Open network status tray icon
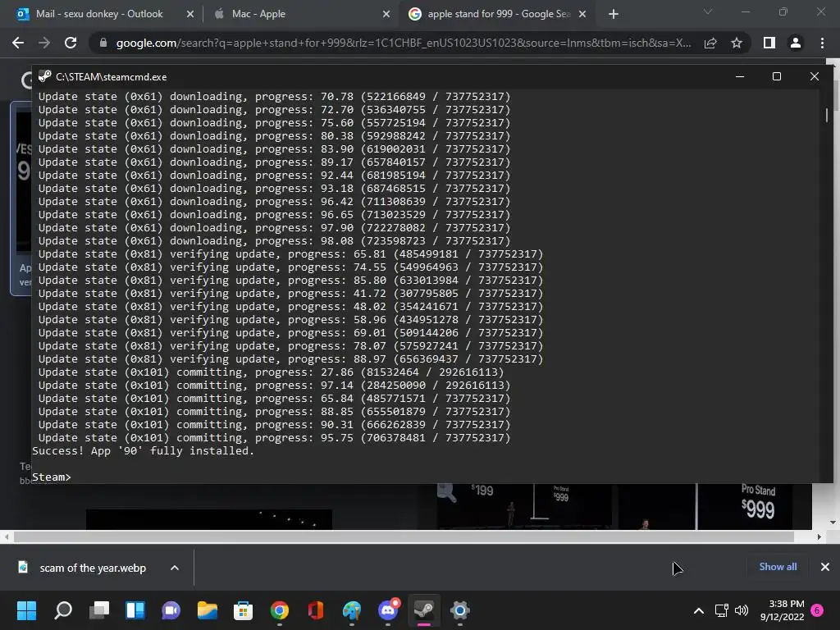The image size is (840, 630). [722, 610]
